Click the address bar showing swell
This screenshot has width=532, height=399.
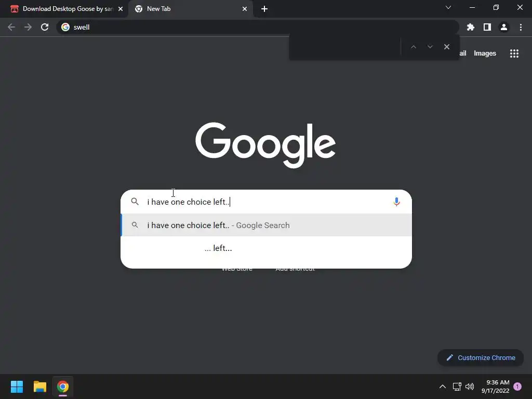(258, 27)
